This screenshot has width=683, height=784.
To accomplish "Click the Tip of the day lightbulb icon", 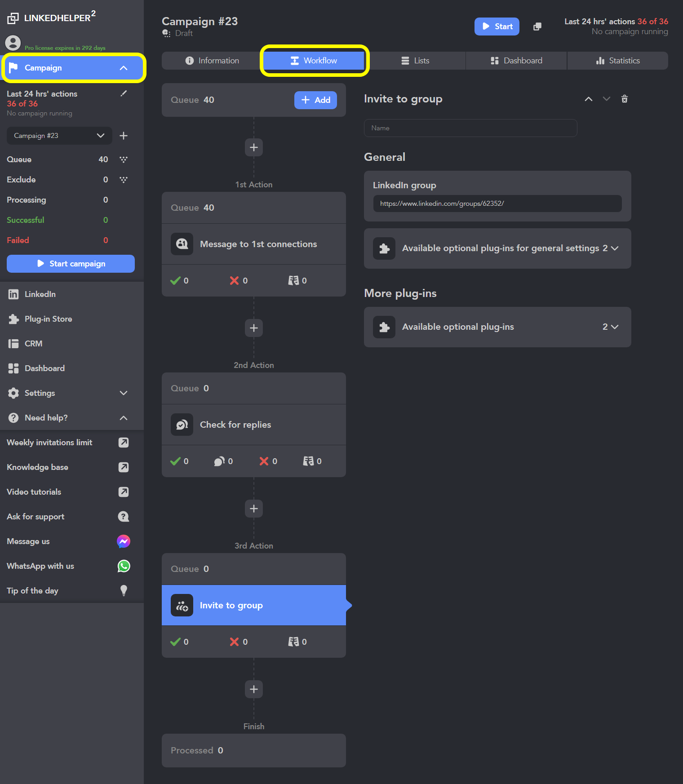I will (124, 591).
